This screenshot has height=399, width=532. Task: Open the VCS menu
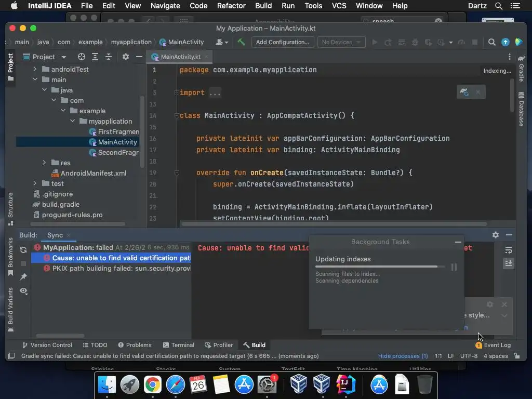point(339,6)
